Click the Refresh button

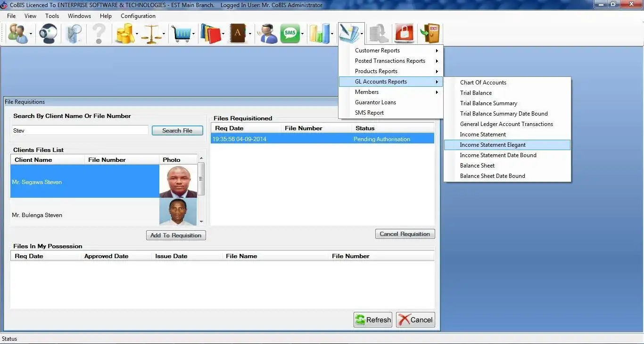point(373,319)
